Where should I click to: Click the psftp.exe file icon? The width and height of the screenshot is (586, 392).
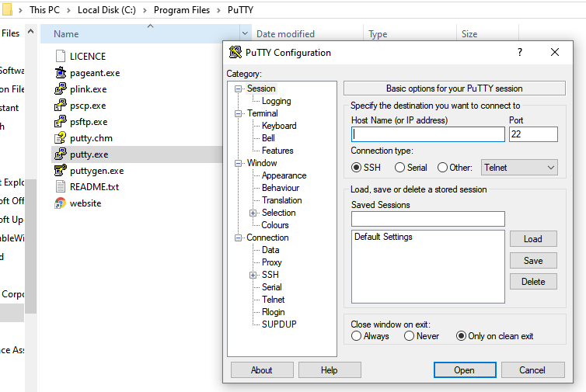(x=60, y=122)
